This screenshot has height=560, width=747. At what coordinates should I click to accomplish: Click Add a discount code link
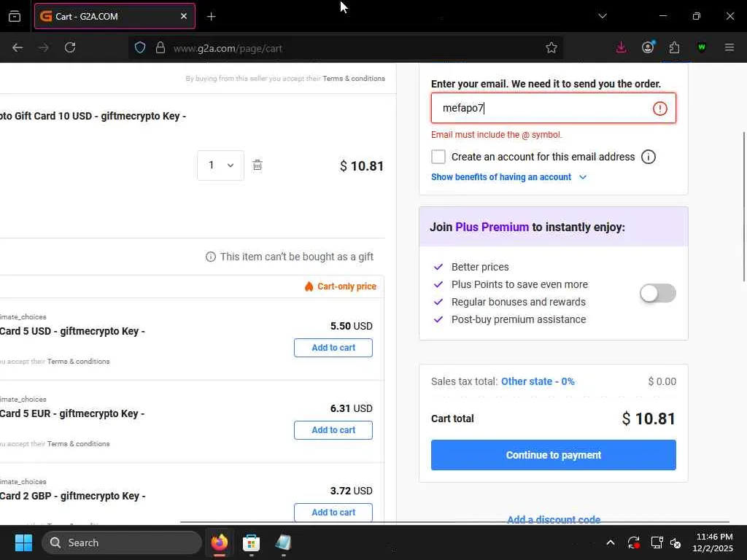click(x=554, y=519)
